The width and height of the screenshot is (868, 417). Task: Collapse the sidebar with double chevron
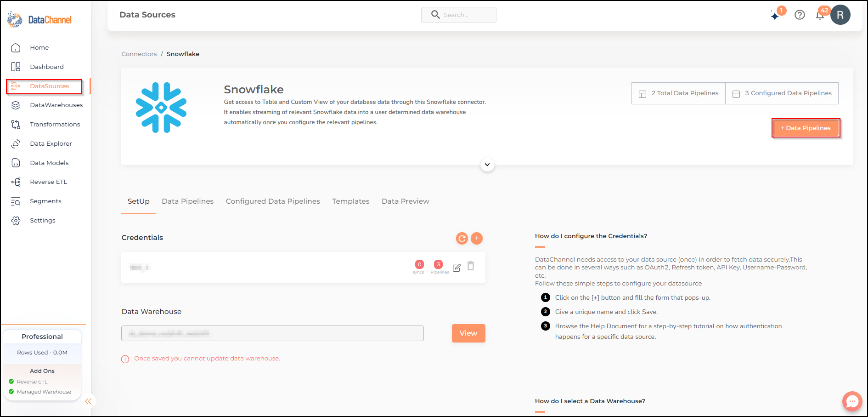pos(88,401)
